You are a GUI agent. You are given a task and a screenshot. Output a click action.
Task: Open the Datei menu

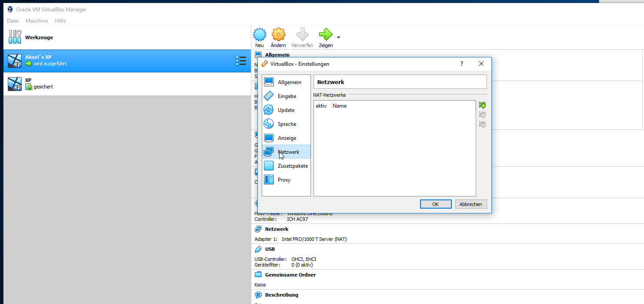click(x=13, y=21)
